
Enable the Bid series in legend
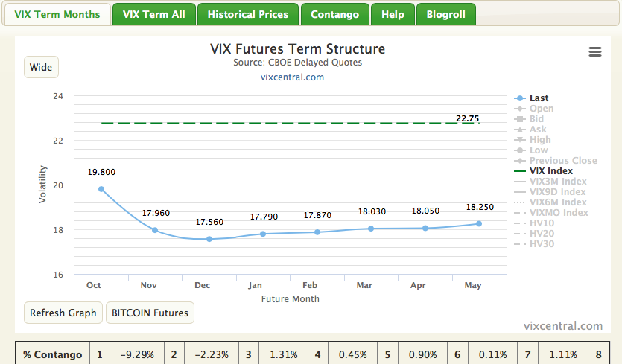tap(536, 119)
